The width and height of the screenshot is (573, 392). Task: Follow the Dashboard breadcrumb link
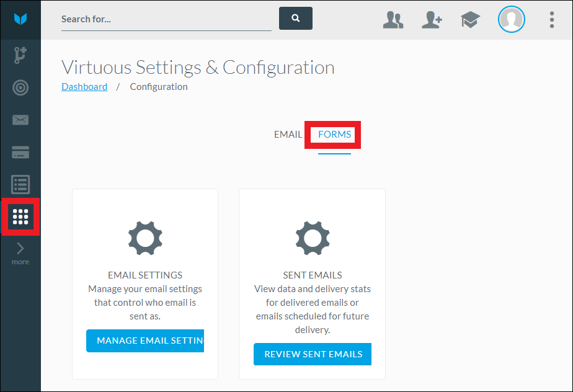tap(84, 87)
